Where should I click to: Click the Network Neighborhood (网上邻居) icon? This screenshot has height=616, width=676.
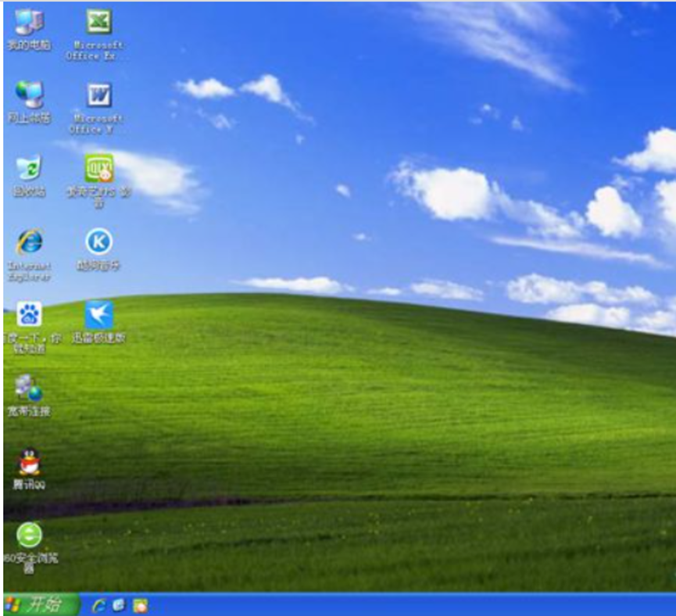pyautogui.click(x=29, y=95)
